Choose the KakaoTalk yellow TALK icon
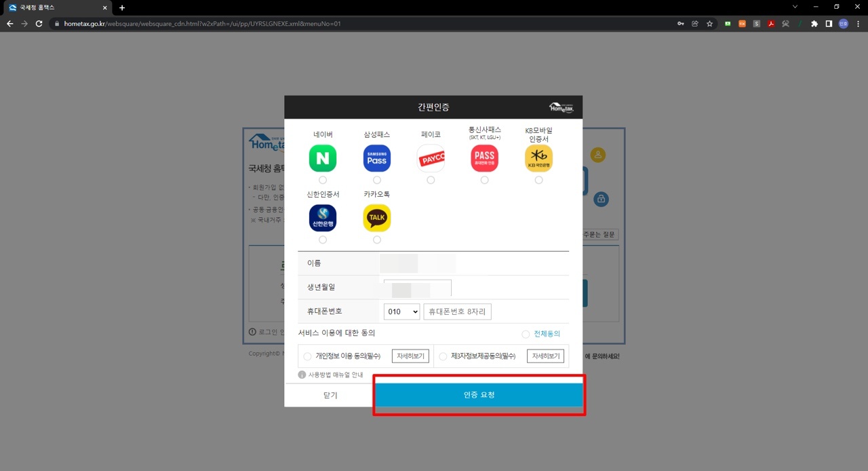This screenshot has width=868, height=471. coord(377,218)
